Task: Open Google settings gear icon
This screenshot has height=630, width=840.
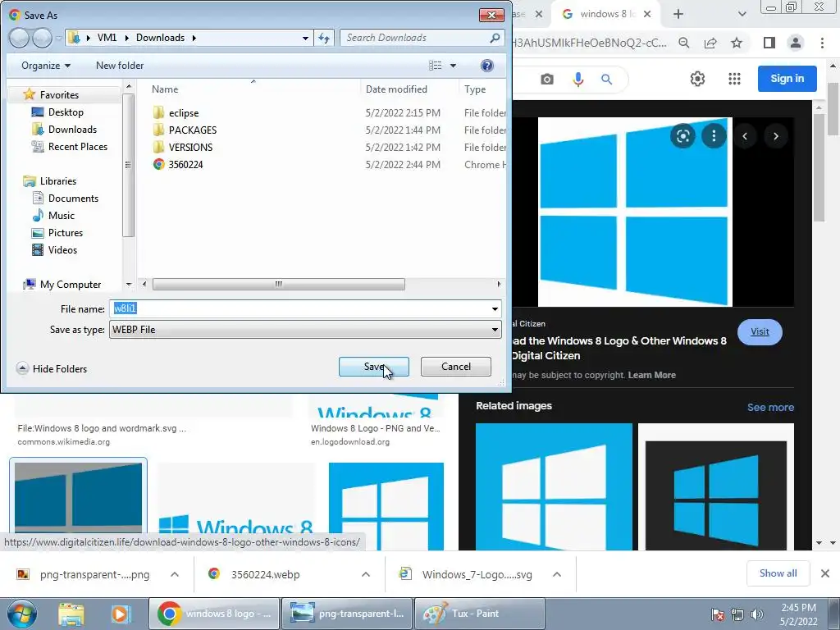Action: tap(697, 79)
